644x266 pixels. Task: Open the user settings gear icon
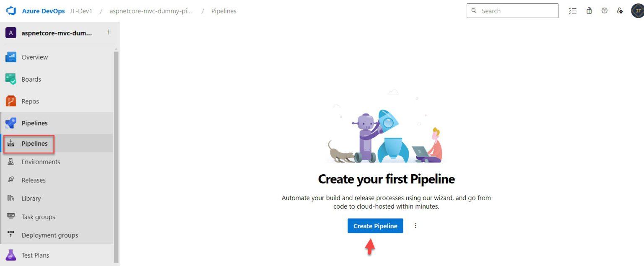point(620,10)
